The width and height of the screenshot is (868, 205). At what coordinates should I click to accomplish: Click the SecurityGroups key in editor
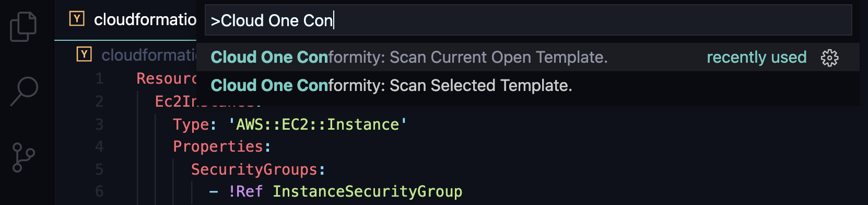click(x=254, y=169)
